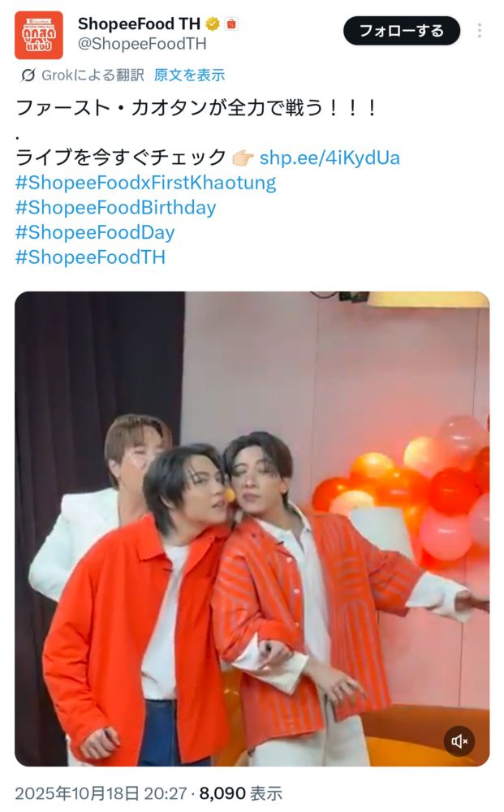Open the three-dot more options menu
The width and height of the screenshot is (504, 812).
[x=480, y=31]
